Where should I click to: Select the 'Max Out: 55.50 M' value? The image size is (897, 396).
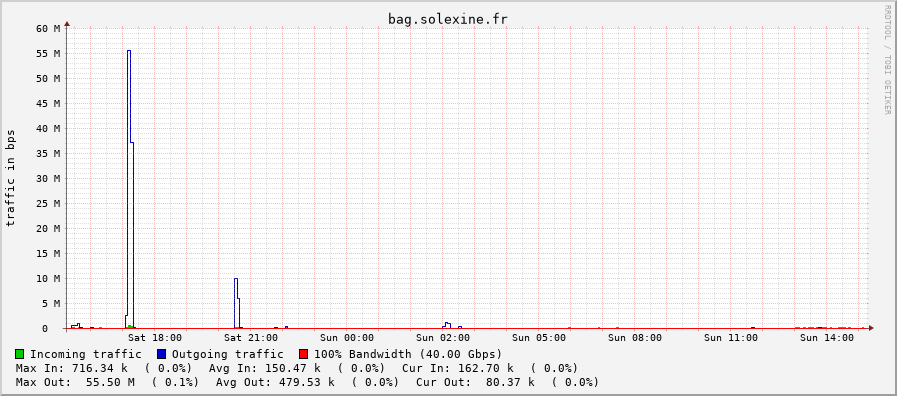(x=75, y=382)
